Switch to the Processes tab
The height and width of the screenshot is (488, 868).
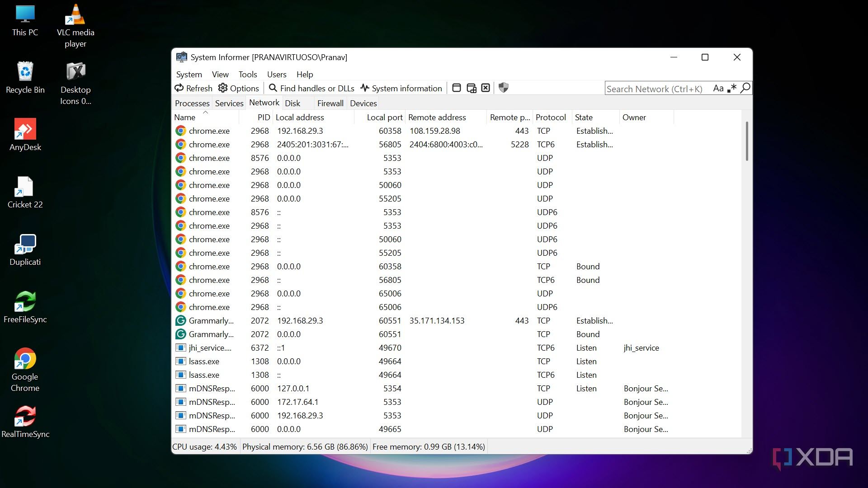tap(192, 103)
